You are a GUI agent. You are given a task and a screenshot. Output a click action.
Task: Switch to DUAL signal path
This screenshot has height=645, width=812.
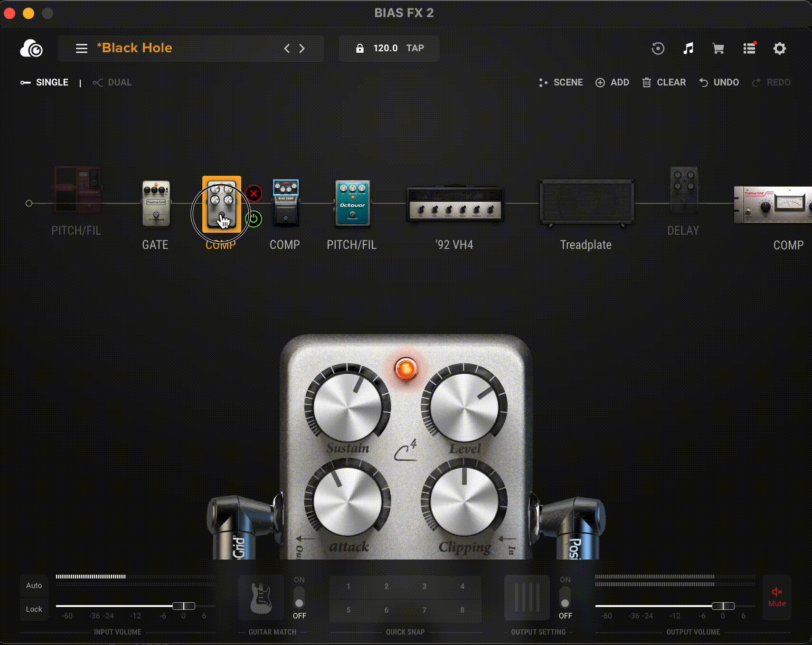click(x=112, y=83)
